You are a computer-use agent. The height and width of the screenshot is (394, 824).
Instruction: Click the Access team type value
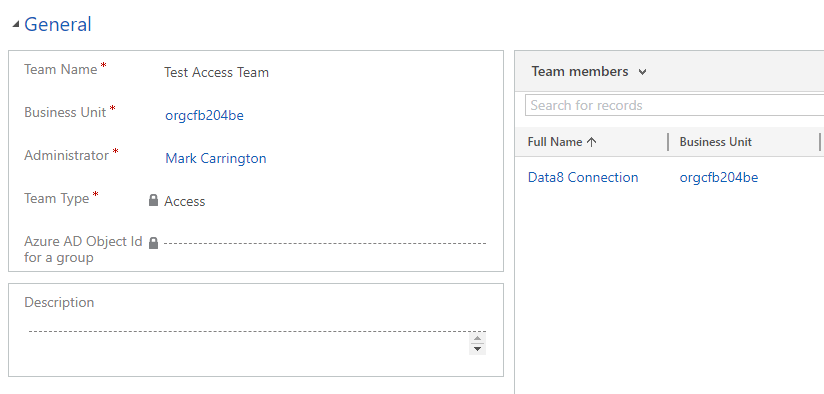[x=184, y=201]
